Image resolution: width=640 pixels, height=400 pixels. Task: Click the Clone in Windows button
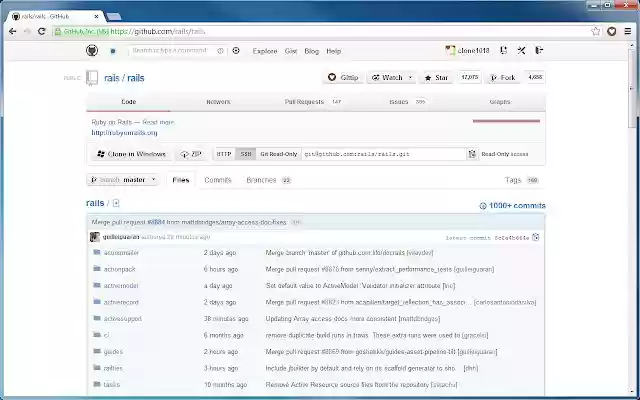point(131,154)
